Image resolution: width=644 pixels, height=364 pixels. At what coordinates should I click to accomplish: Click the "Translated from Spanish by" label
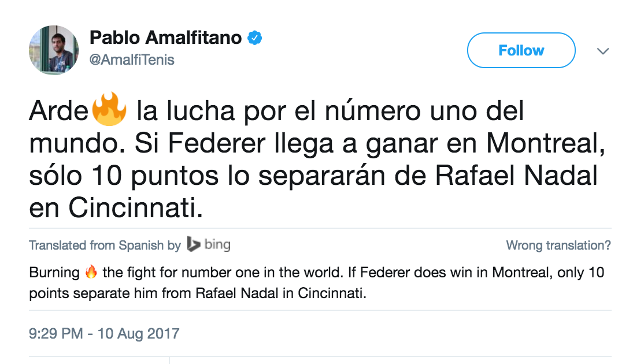tap(105, 245)
